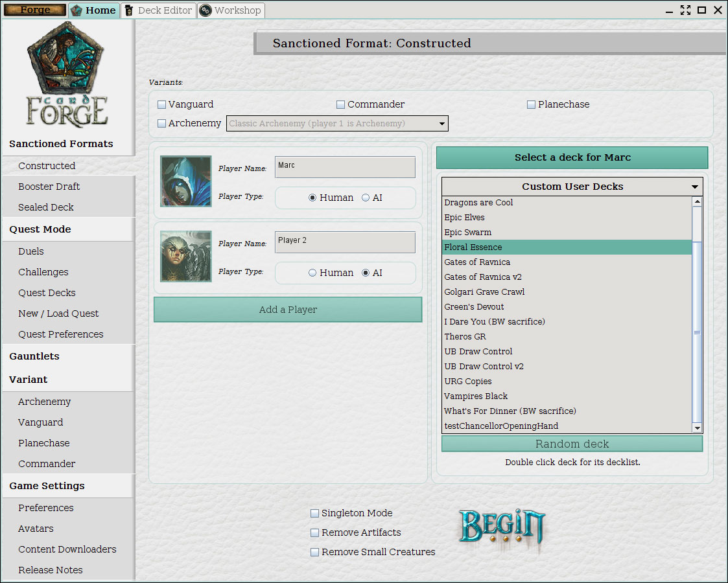This screenshot has width=728, height=583.
Task: Tick the Planechase variant checkbox
Action: pyautogui.click(x=532, y=104)
